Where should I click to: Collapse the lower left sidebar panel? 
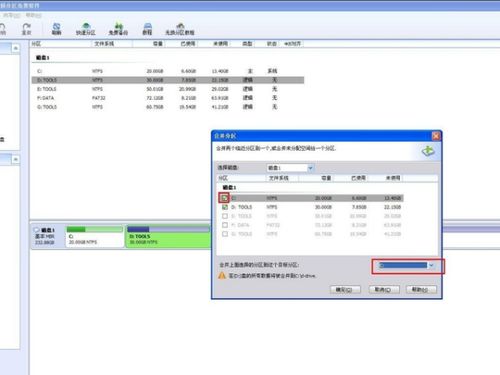[15, 160]
